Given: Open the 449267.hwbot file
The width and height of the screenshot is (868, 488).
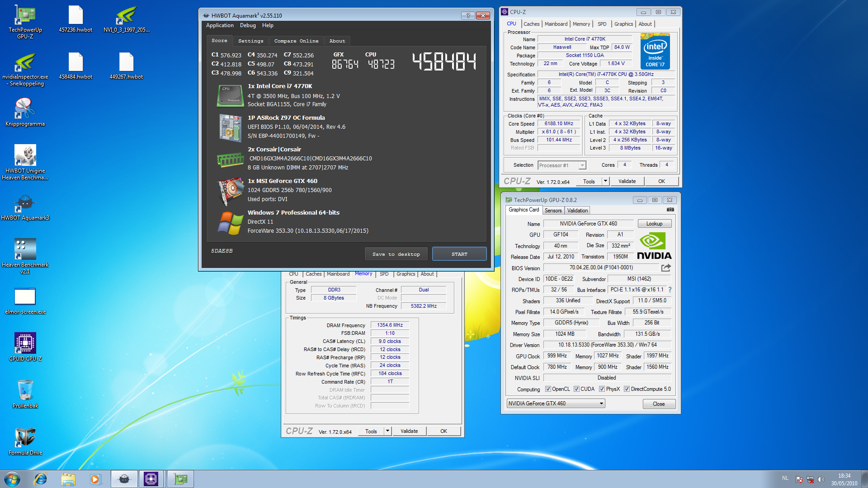Looking at the screenshot, I should pos(126,66).
